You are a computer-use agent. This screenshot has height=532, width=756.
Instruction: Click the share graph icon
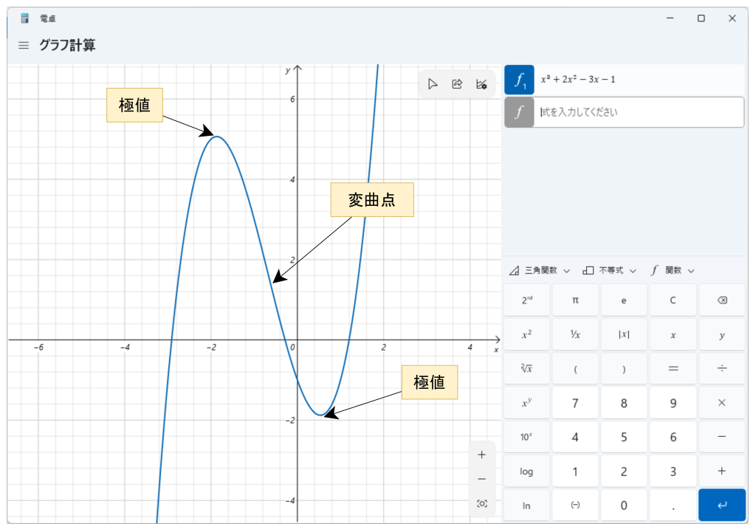tap(457, 84)
